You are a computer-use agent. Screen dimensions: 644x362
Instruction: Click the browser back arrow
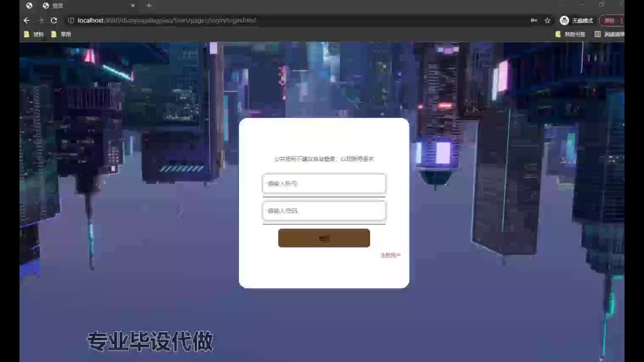[x=27, y=20]
